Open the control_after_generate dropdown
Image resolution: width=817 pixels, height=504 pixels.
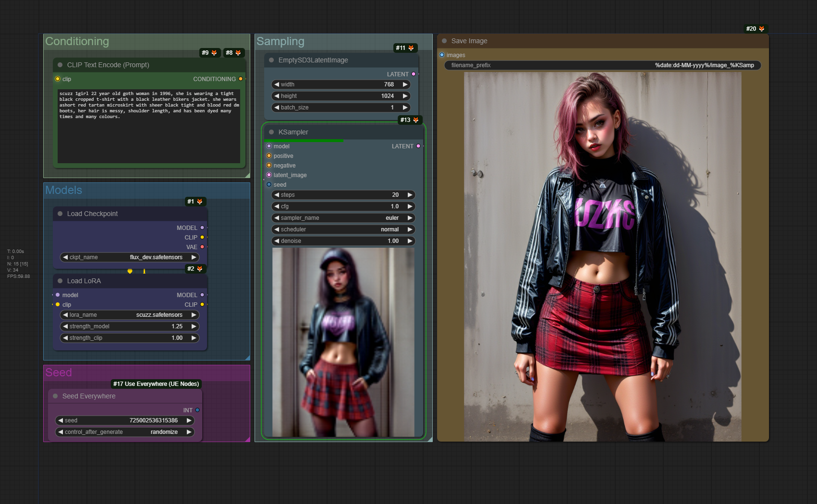(125, 432)
